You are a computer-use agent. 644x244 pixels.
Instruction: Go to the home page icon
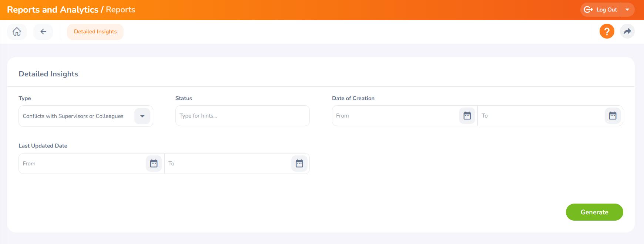[17, 32]
